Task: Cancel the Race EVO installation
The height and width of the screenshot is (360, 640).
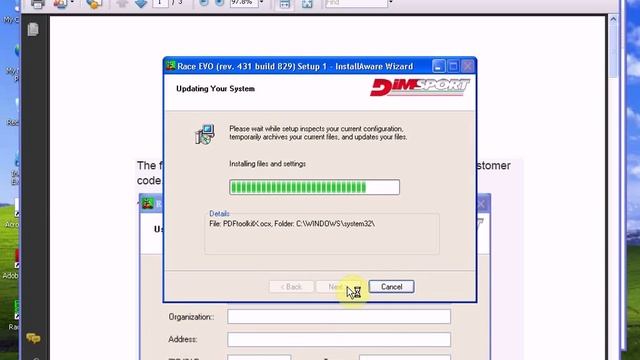Action: (x=391, y=287)
